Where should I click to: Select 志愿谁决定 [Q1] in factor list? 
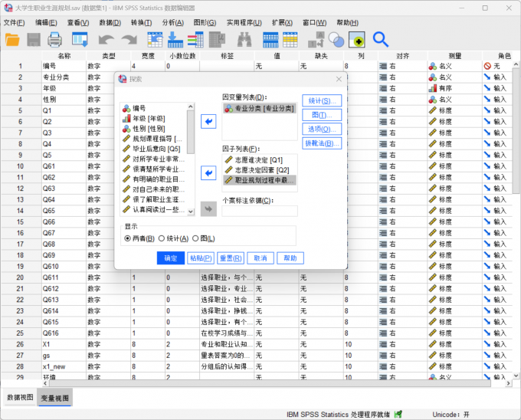point(259,160)
